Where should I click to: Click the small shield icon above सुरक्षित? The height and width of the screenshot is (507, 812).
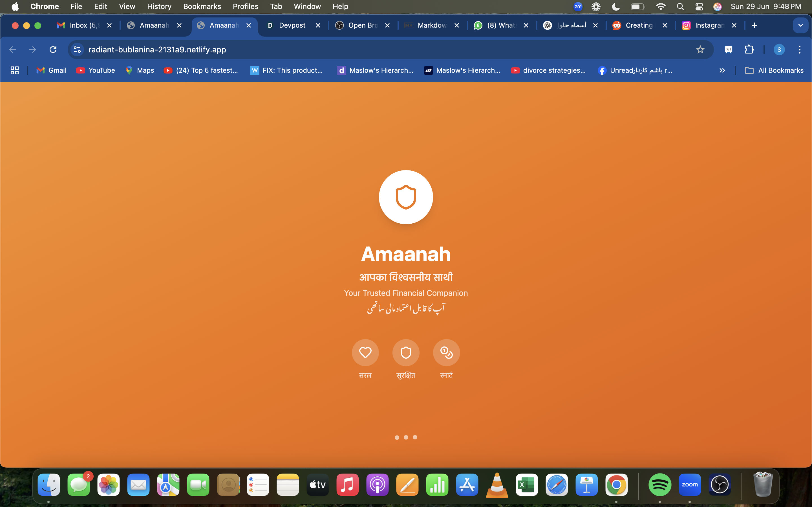point(406,352)
